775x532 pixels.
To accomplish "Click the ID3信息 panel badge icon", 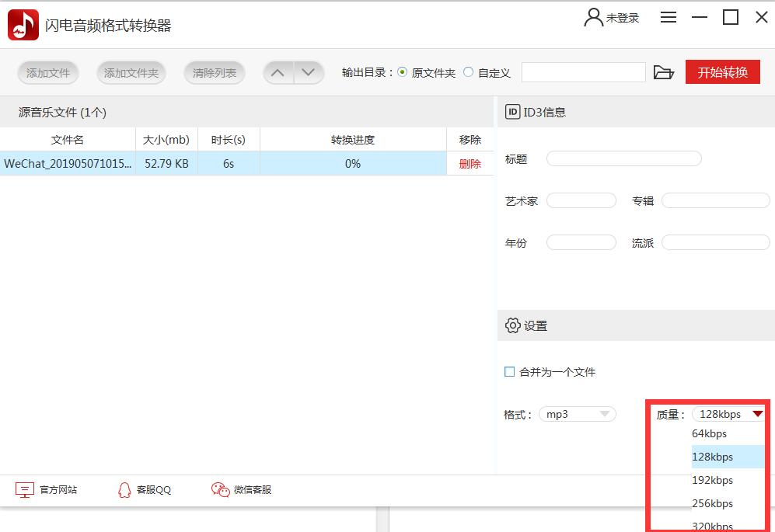I will [x=512, y=112].
